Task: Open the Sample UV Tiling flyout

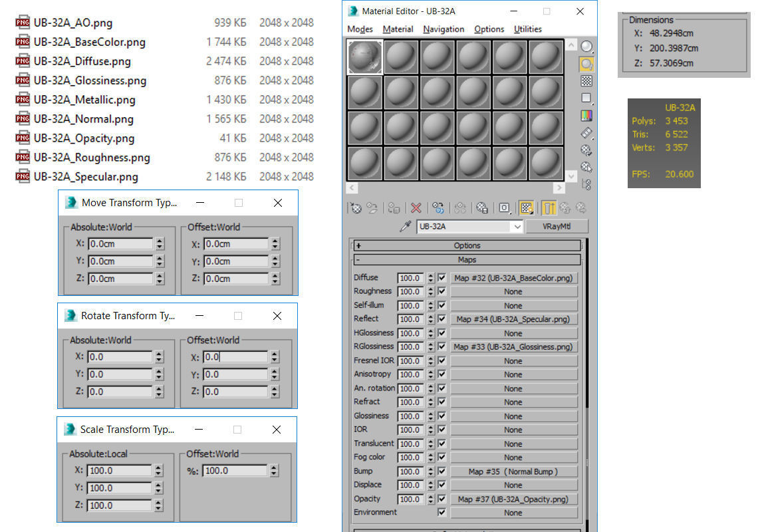Action: point(586,98)
